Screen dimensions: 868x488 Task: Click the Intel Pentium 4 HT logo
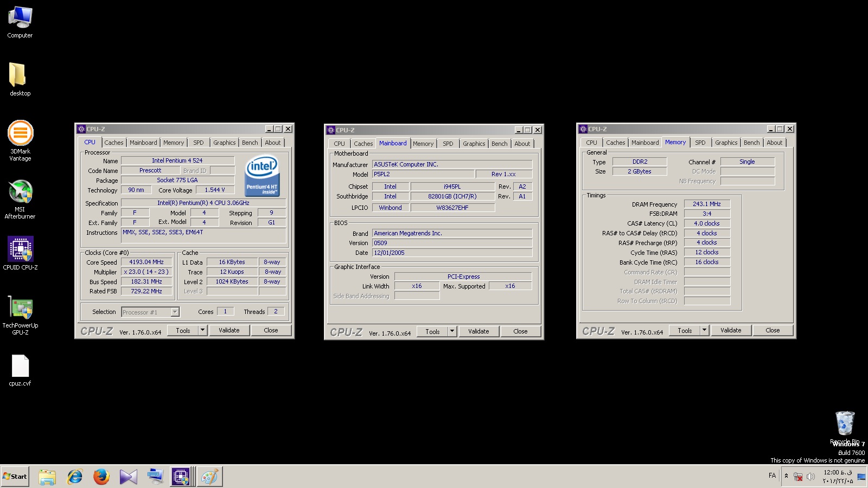tap(263, 176)
